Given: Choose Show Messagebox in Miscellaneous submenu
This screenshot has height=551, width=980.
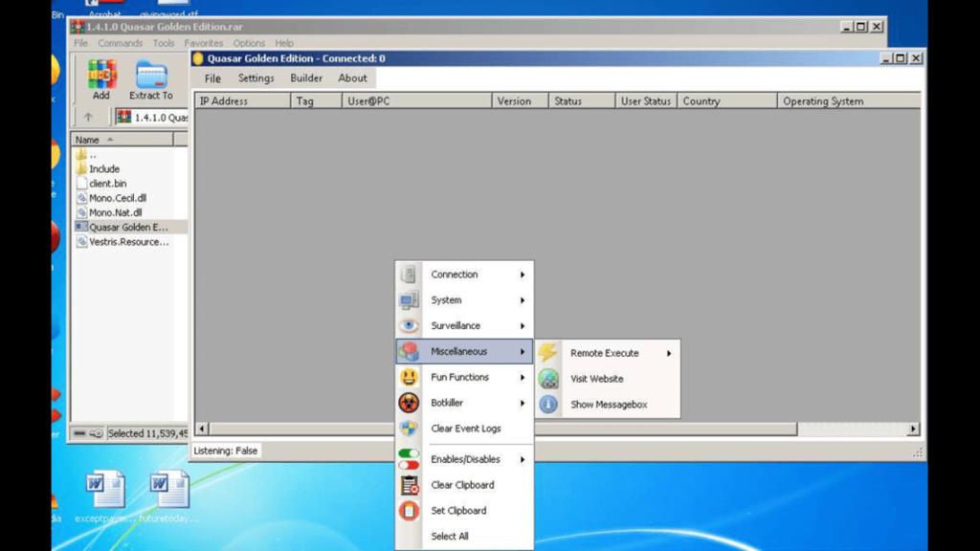Looking at the screenshot, I should 608,405.
